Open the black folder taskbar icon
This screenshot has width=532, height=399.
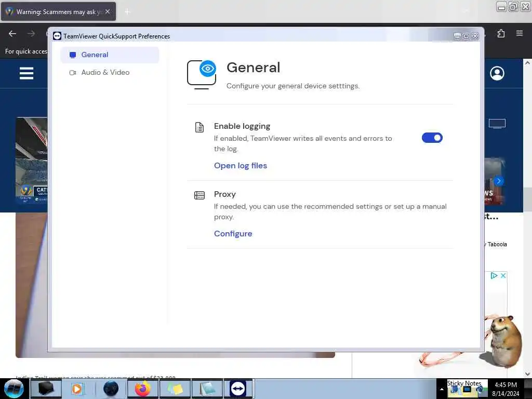[x=46, y=389]
